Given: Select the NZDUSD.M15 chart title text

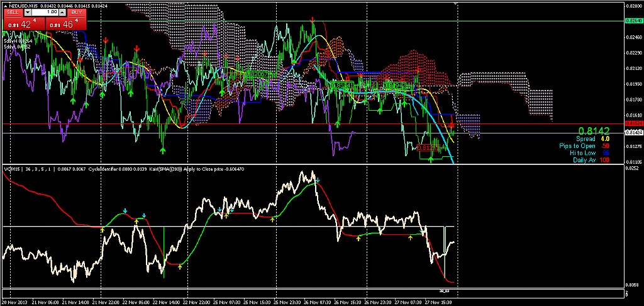Looking at the screenshot, I should pyautogui.click(x=22, y=6).
